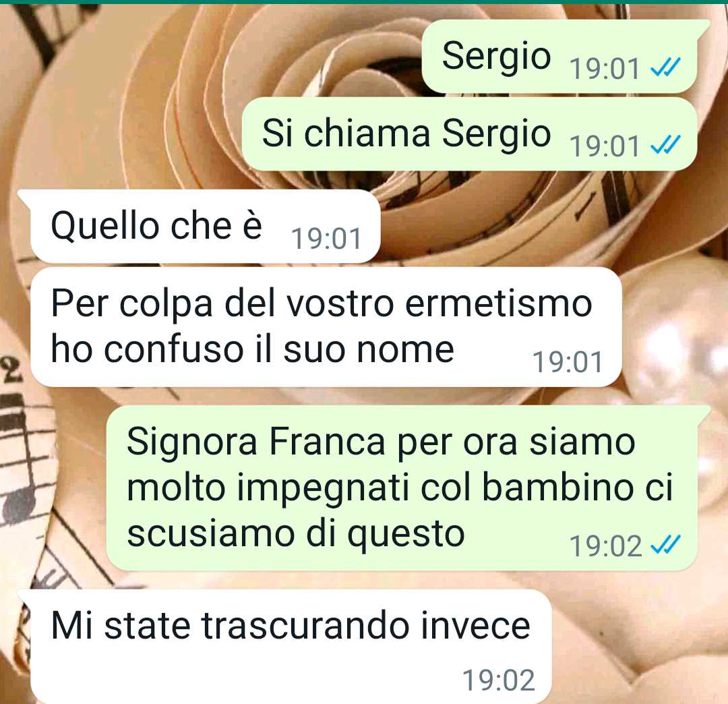
Task: Tap the double-check on the 'Signora Franca' message
Action: 665,544
